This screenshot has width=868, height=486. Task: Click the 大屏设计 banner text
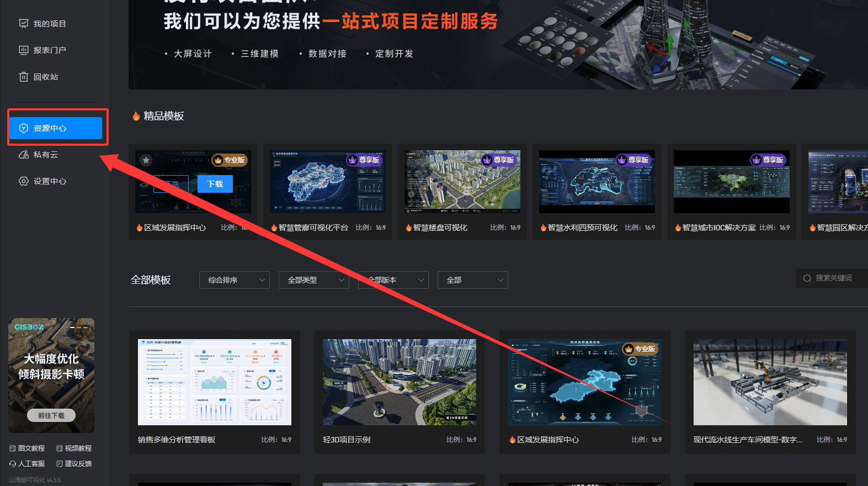(193, 54)
